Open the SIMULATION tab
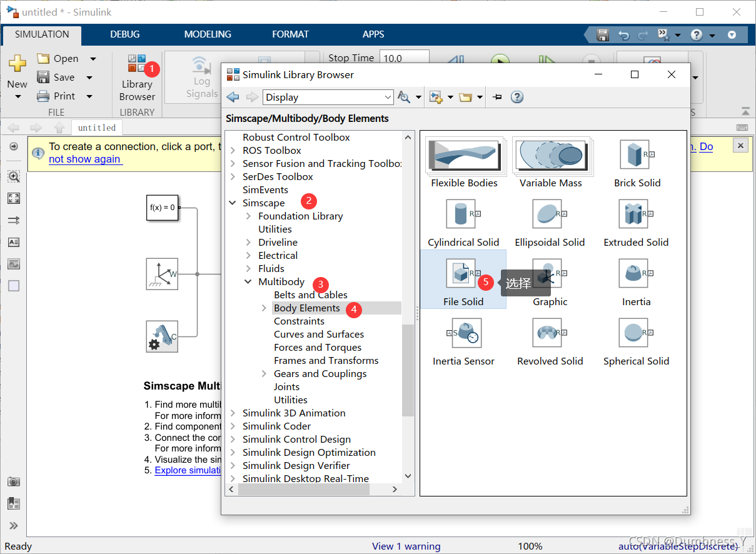 pos(42,34)
